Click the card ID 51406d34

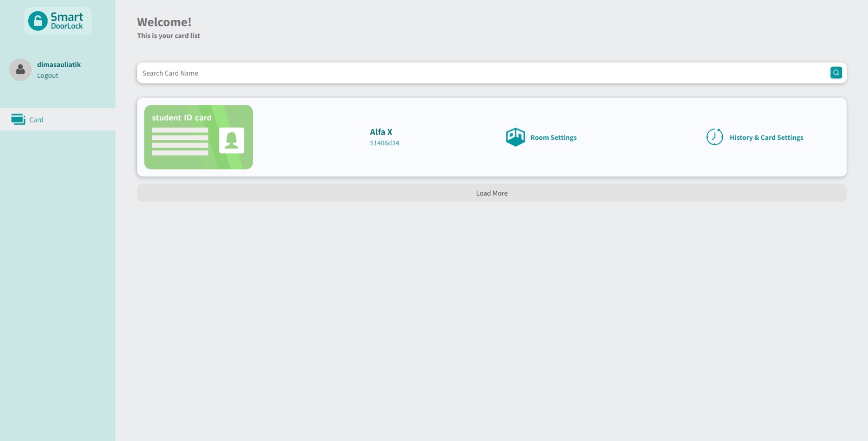pos(384,143)
